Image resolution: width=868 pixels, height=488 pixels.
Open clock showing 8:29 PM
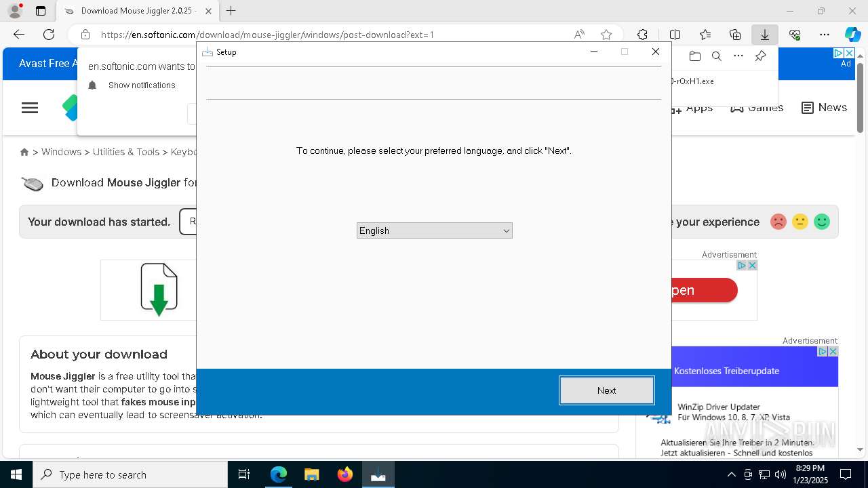[x=810, y=474]
